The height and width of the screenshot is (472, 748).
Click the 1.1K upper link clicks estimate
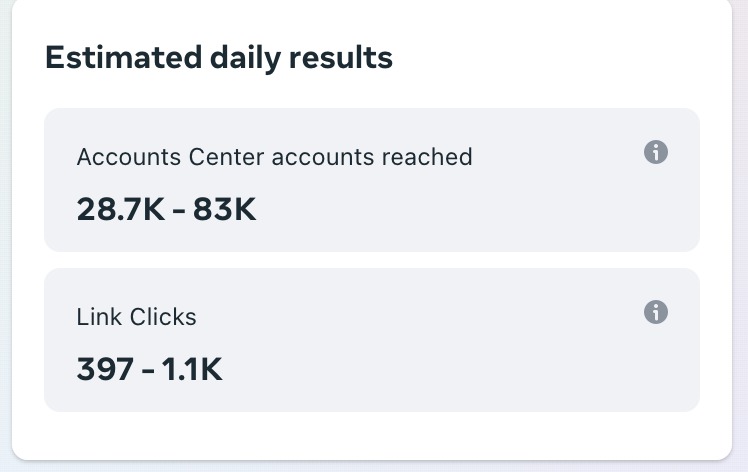point(192,369)
